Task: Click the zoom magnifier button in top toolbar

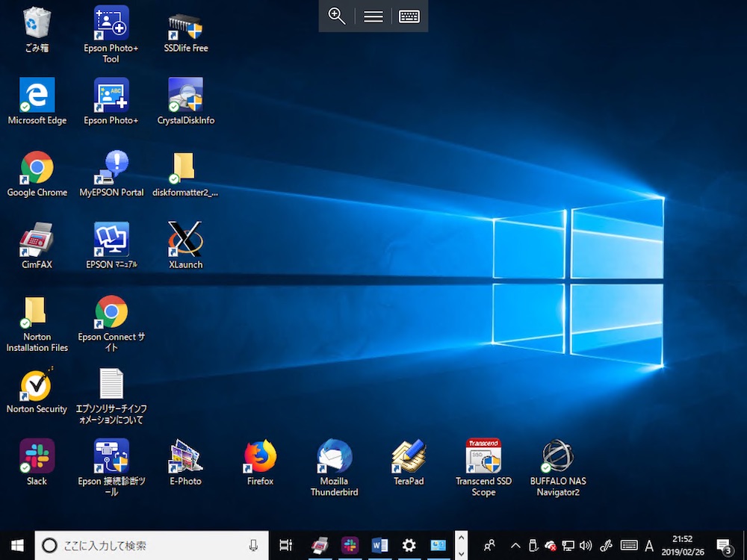Action: tap(337, 16)
